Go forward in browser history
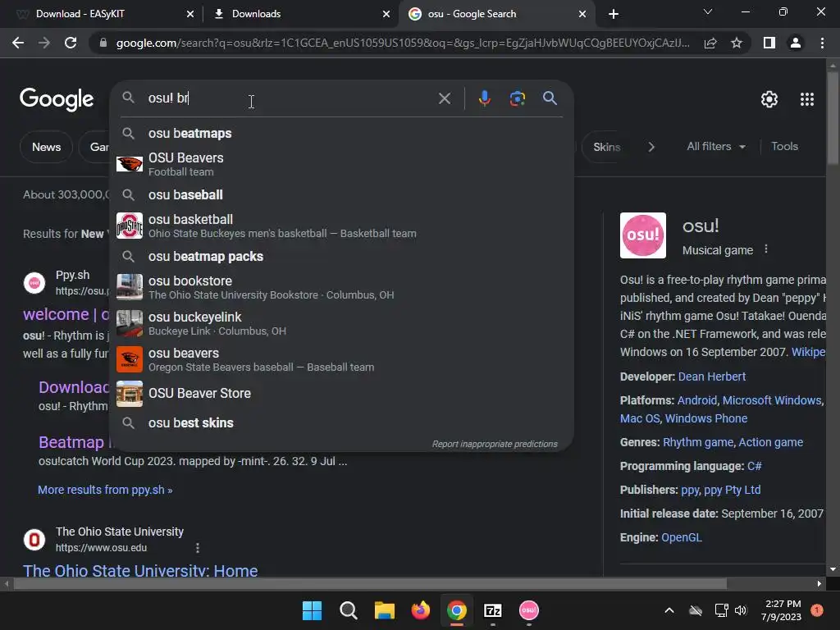This screenshot has height=630, width=840. click(44, 43)
